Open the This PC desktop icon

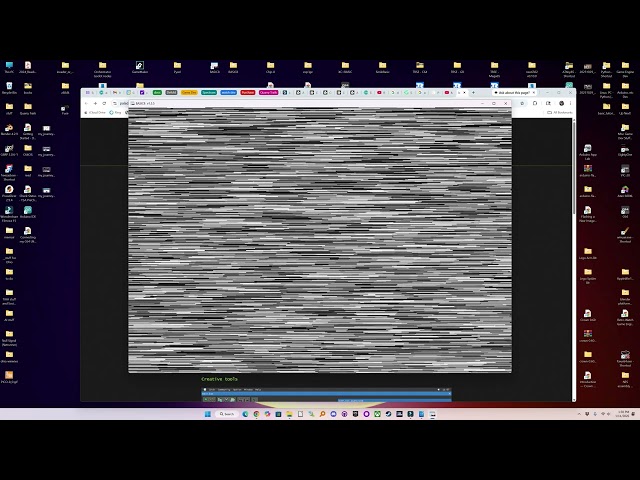point(9,67)
